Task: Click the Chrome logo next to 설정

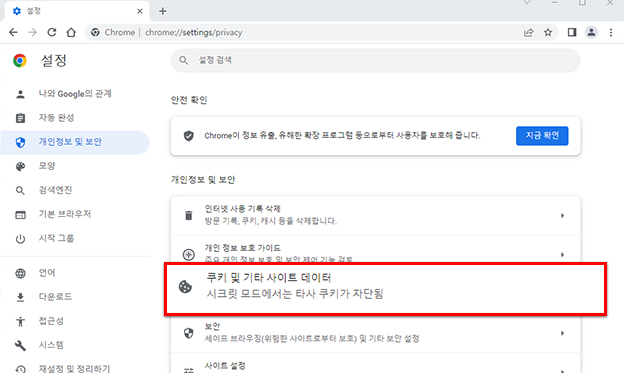Action: tap(20, 61)
